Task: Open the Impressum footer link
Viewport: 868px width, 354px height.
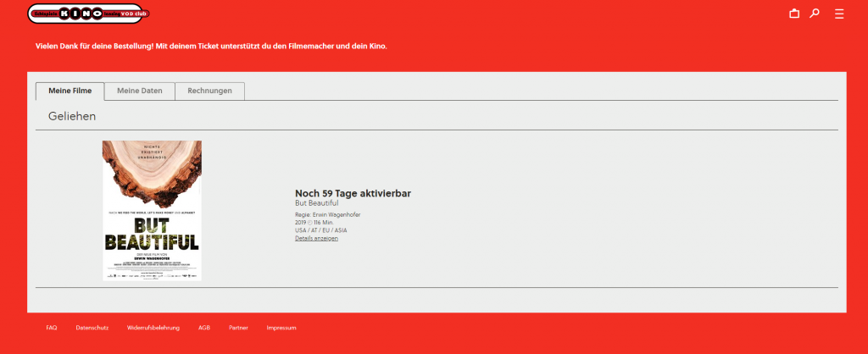Action: point(281,328)
